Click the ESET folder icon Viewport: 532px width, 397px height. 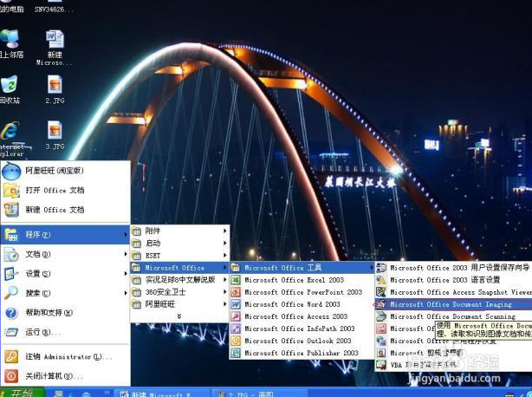(x=136, y=255)
